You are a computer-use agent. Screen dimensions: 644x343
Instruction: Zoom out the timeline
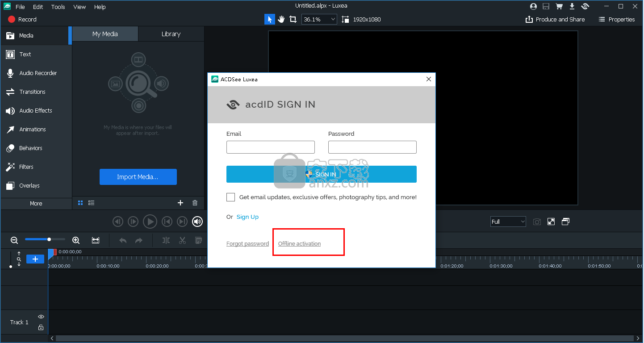tap(14, 240)
